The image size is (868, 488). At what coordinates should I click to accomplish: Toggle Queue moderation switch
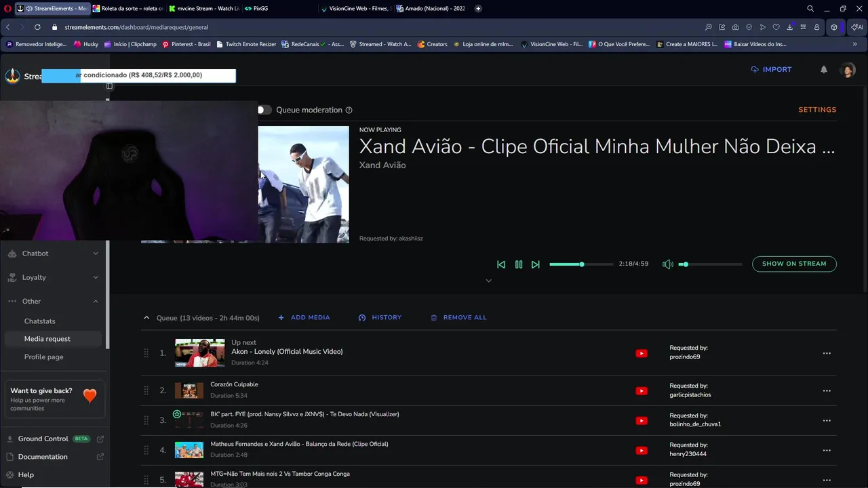click(263, 110)
